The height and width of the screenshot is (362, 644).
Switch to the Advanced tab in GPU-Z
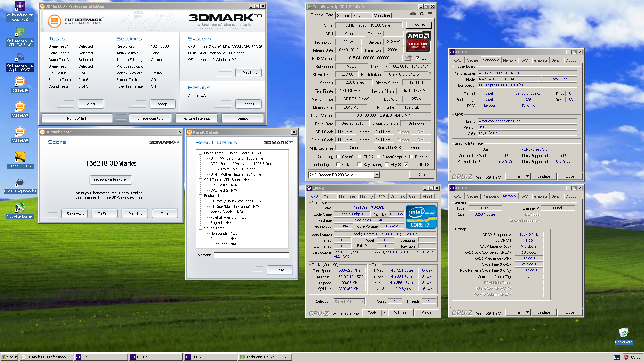[x=362, y=15]
